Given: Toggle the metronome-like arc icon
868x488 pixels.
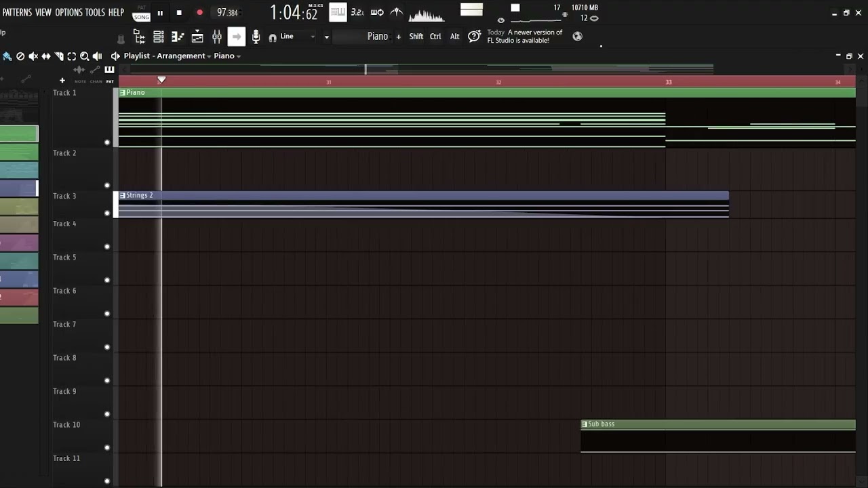Looking at the screenshot, I should tap(397, 12).
